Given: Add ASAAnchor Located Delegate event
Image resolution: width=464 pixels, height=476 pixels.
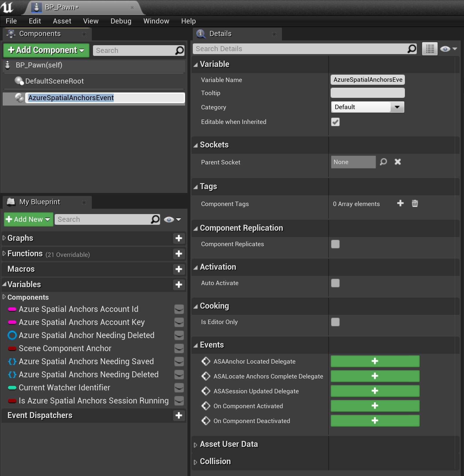Looking at the screenshot, I should [x=375, y=361].
